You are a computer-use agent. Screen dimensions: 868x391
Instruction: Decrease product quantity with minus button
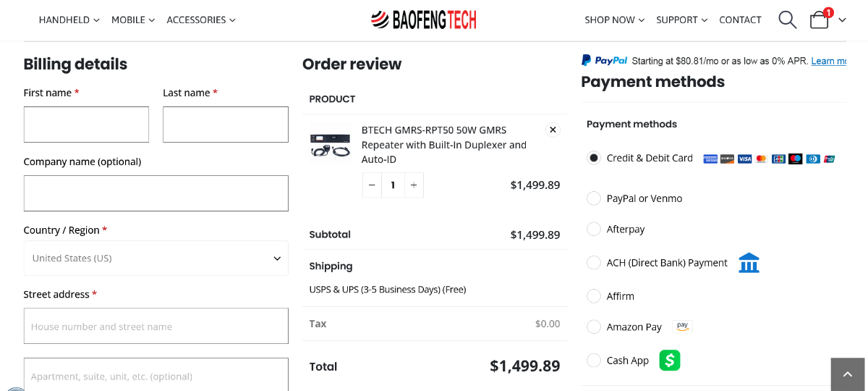tap(372, 185)
